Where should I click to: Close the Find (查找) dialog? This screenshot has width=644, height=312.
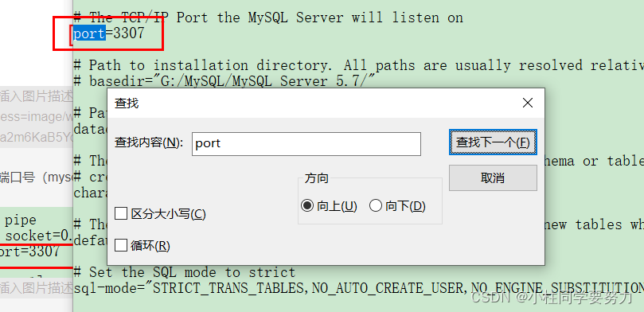tap(527, 103)
